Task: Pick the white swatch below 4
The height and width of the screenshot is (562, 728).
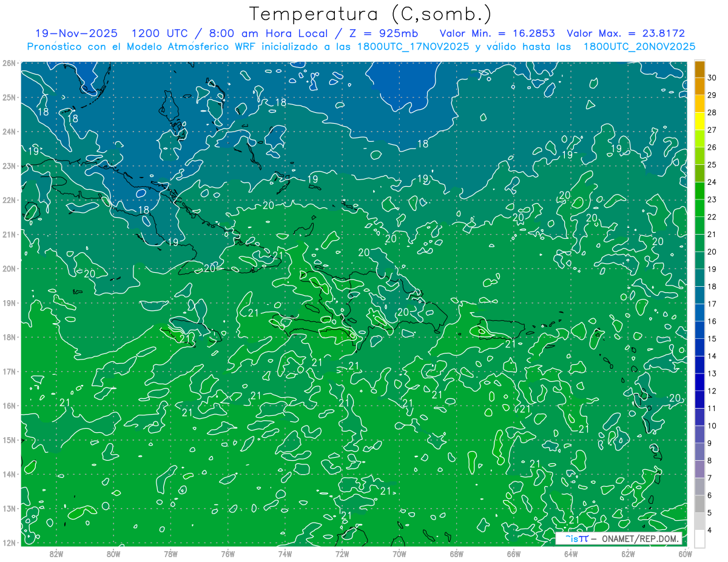Action: [699, 538]
